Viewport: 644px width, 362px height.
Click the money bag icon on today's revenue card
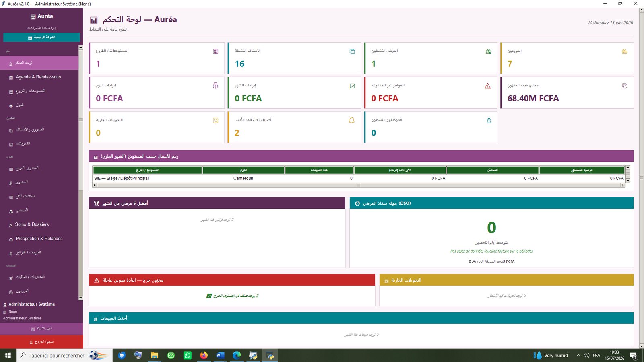[216, 86]
